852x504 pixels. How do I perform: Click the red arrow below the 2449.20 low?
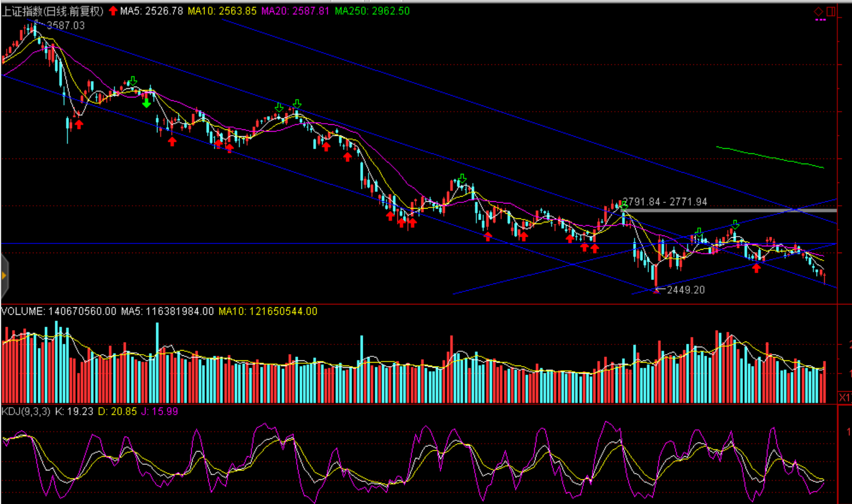click(x=656, y=290)
